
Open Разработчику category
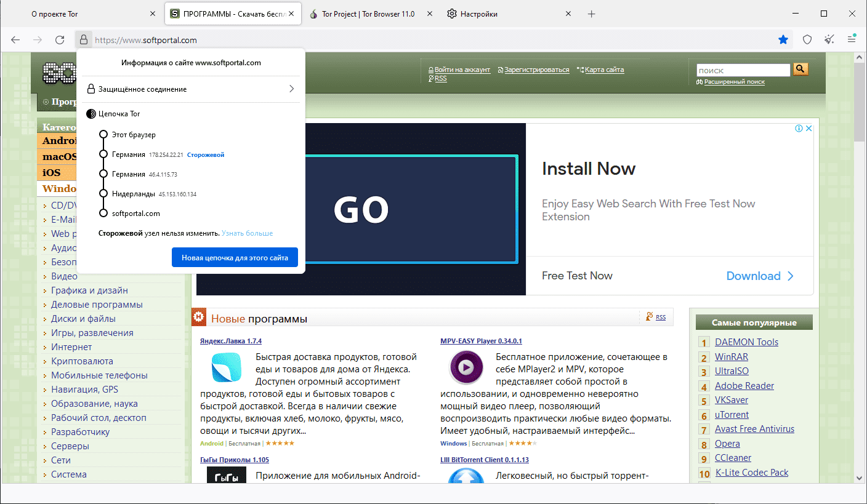(x=81, y=432)
